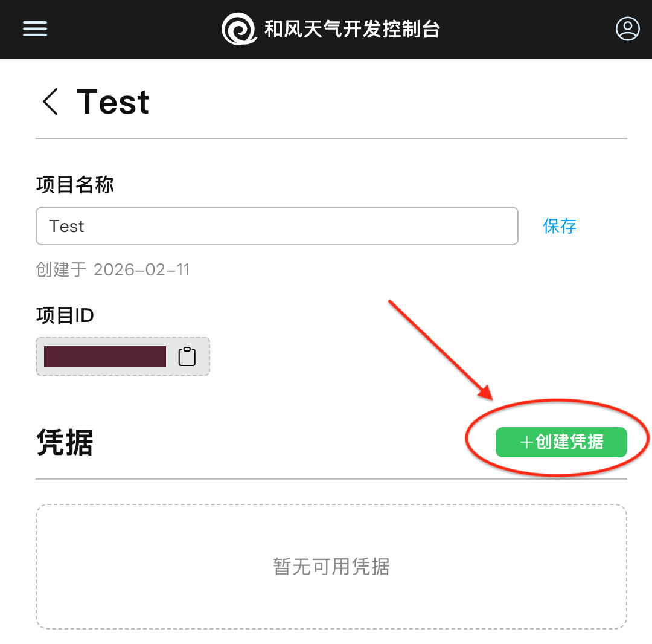Click the 创建于 2026-02-11 date text

click(x=113, y=269)
